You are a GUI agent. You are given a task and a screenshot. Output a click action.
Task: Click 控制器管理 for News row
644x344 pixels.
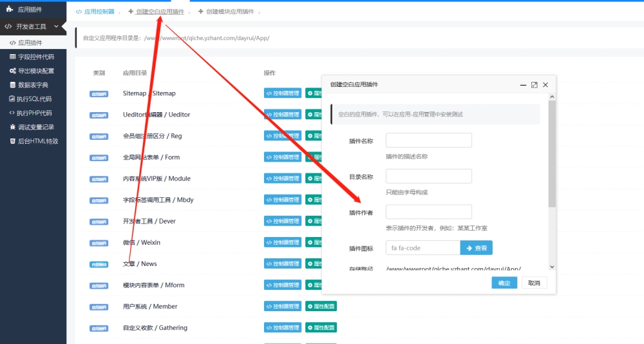(x=283, y=264)
